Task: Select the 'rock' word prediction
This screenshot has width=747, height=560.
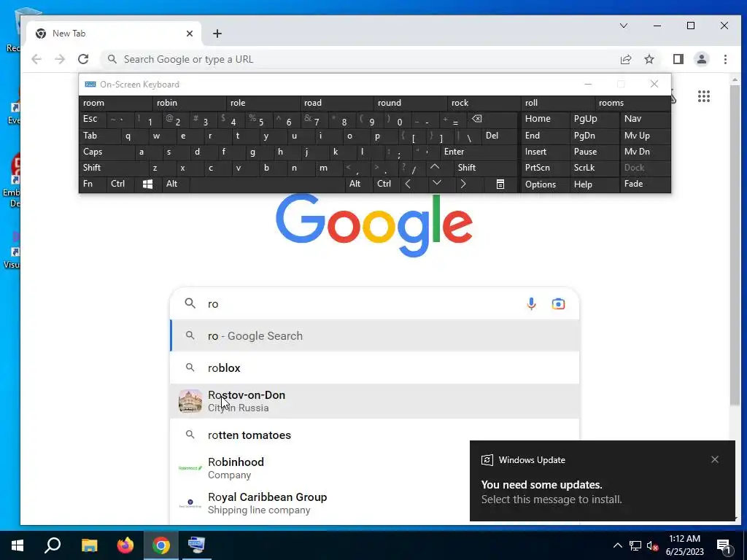Action: 484,103
